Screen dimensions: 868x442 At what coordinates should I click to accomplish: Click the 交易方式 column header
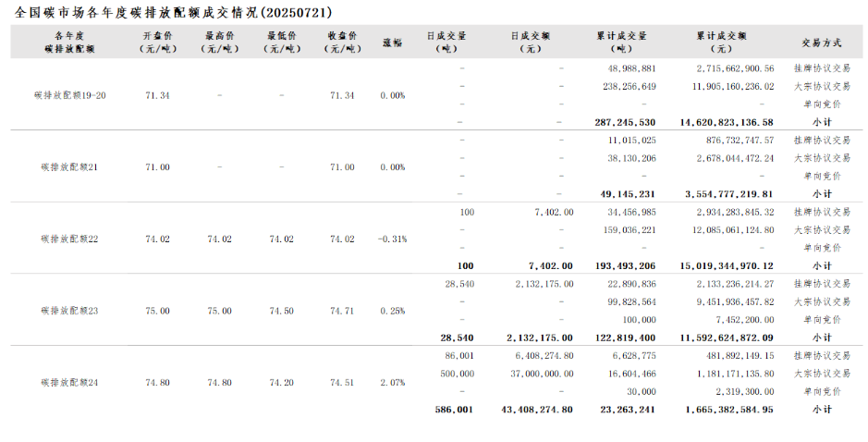point(821,43)
